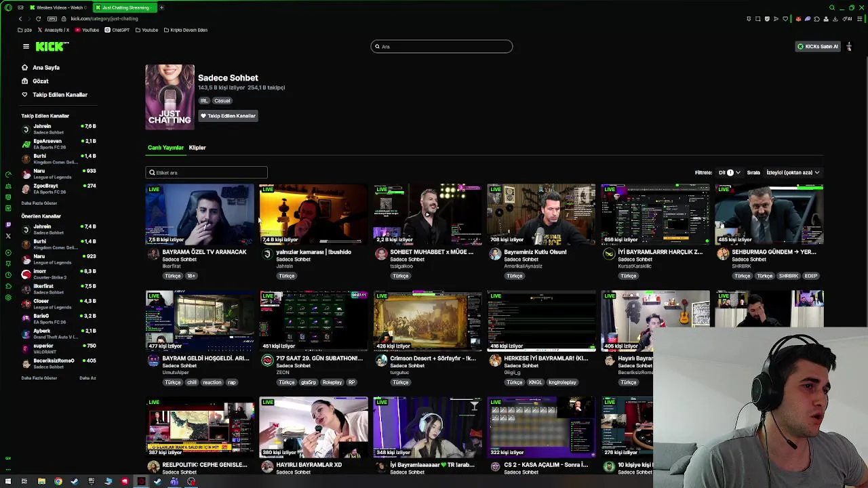The image size is (868, 488).
Task: Open the Bayramınız Kutlu Olsun stream thumbnail
Action: click(542, 214)
